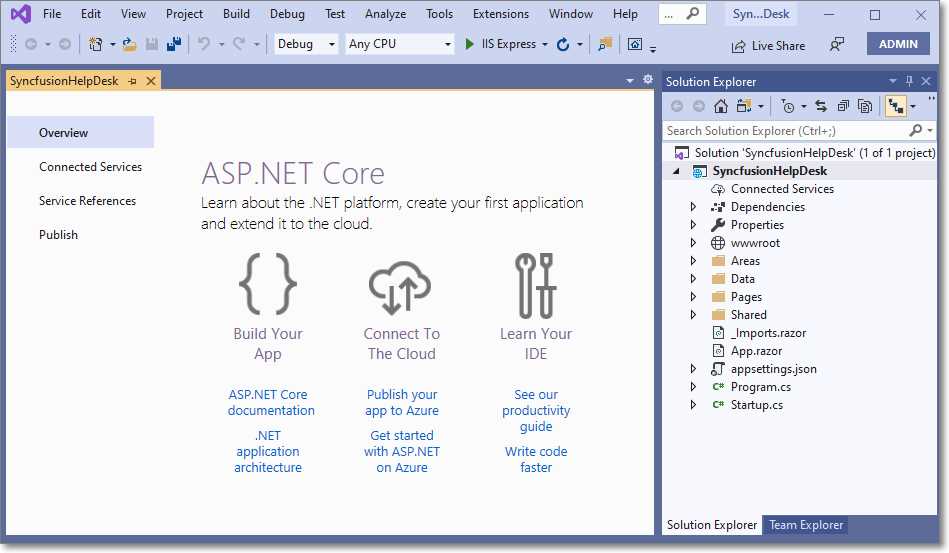Select Startup.cs in Solution Explorer
Image resolution: width=949 pixels, height=553 pixels.
(x=756, y=405)
